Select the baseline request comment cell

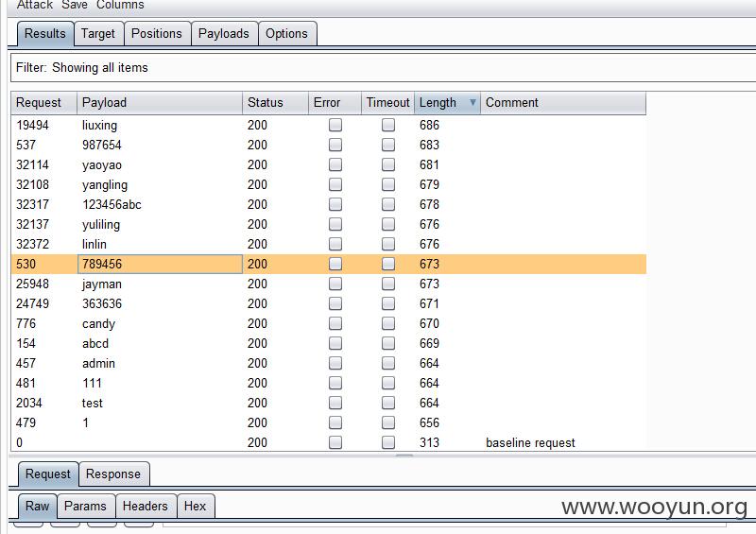click(x=563, y=442)
